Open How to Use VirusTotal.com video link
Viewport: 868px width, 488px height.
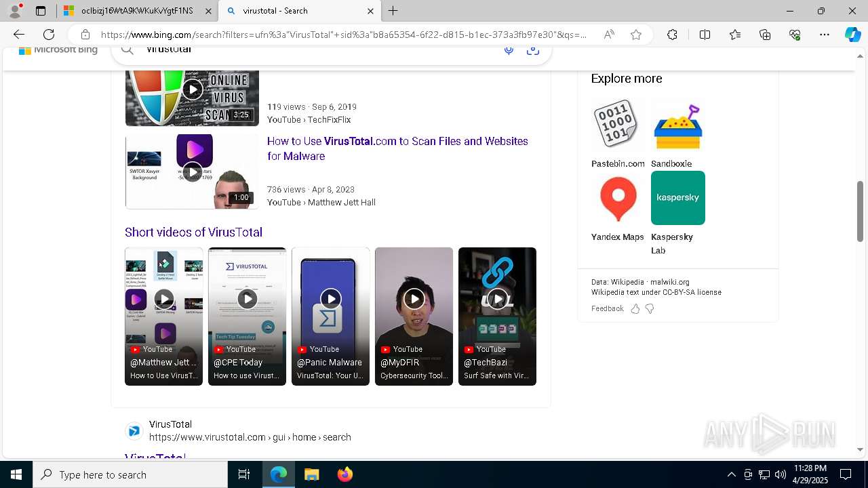click(397, 148)
